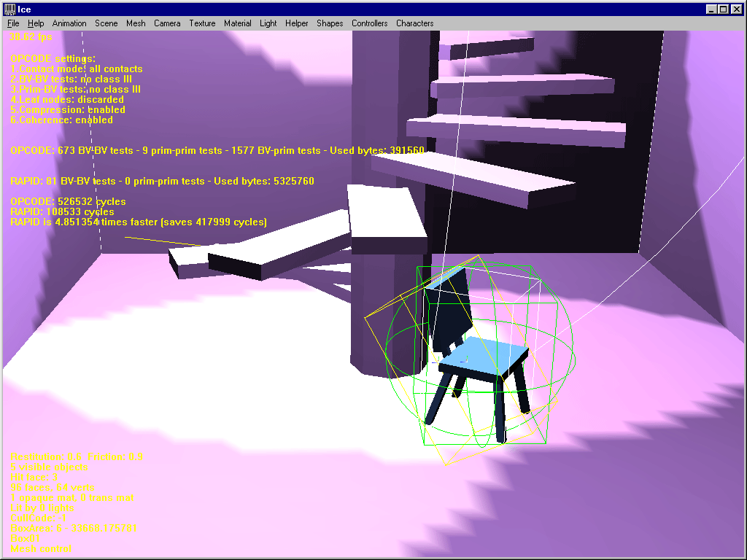
Task: Open the Shapes menu
Action: pyautogui.click(x=330, y=23)
